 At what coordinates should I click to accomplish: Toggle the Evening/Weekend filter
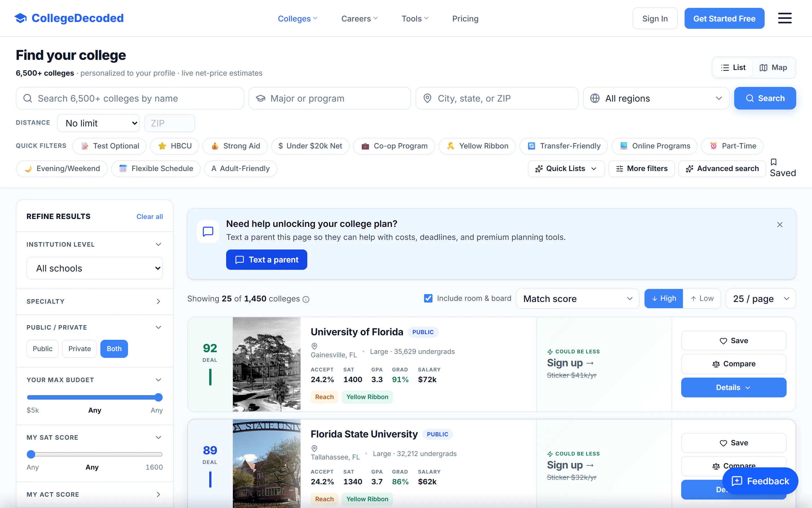coord(62,169)
